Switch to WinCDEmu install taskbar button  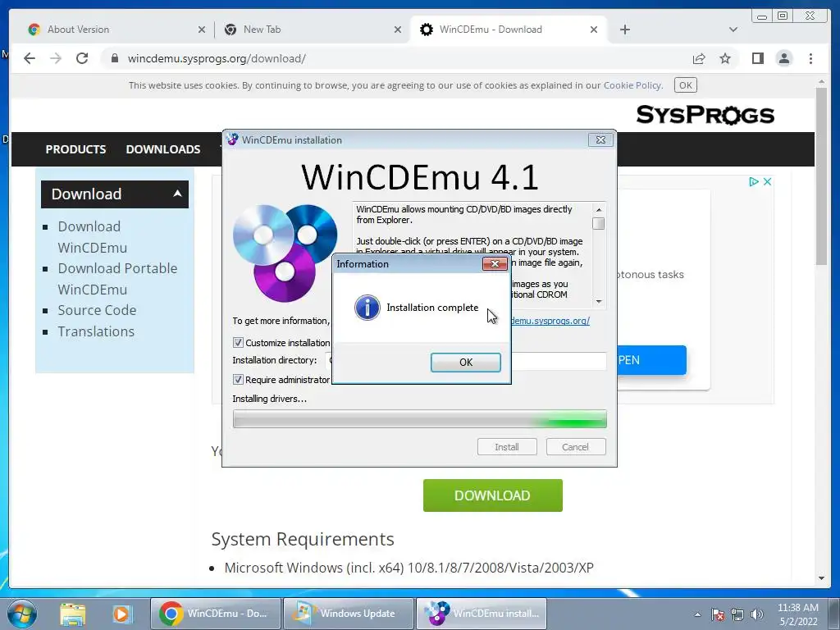(482, 614)
